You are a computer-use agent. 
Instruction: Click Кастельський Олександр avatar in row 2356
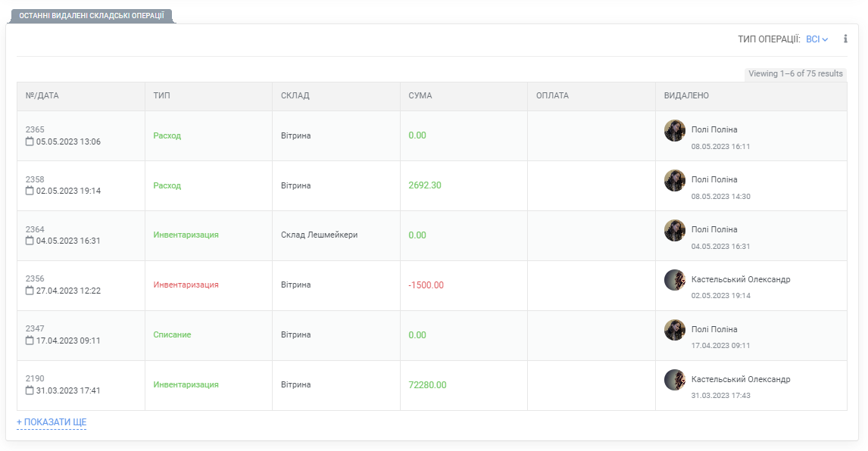675,280
